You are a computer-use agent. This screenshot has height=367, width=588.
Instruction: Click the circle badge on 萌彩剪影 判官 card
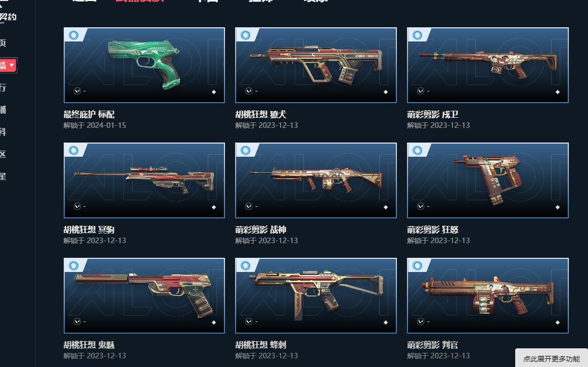point(417,266)
